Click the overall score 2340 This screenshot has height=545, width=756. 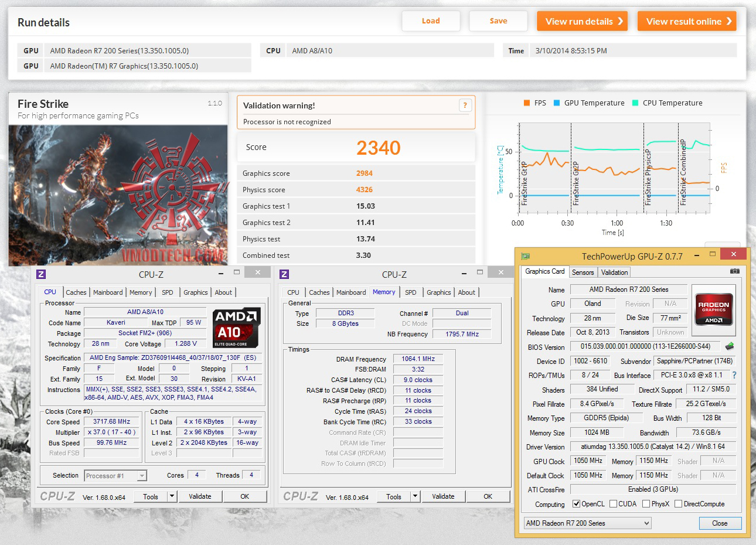click(379, 148)
